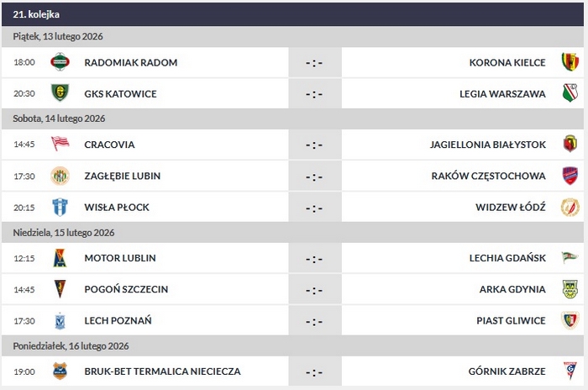This screenshot has width=588, height=390.
Task: Click the Legia Warszawa club crest
Action: pos(570,93)
